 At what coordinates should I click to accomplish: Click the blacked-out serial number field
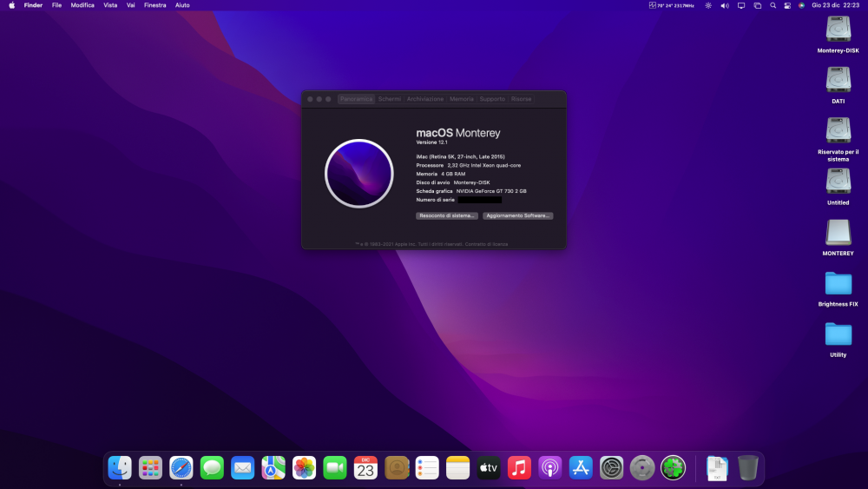[480, 200]
